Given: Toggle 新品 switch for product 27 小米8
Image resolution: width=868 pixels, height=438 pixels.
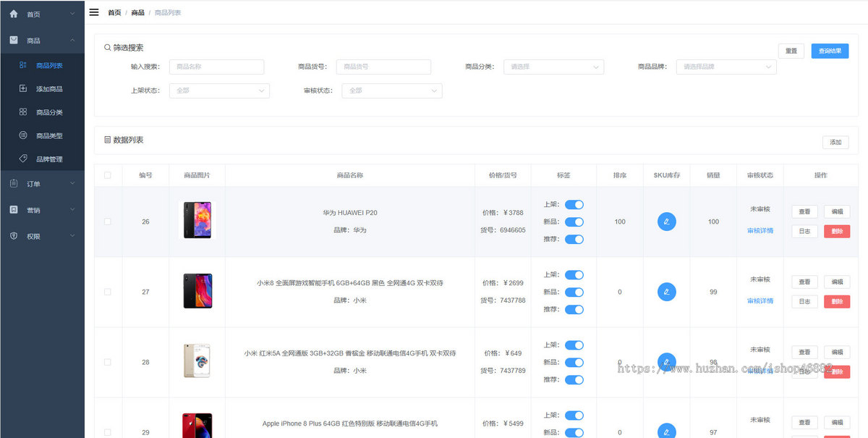Looking at the screenshot, I should coord(574,292).
